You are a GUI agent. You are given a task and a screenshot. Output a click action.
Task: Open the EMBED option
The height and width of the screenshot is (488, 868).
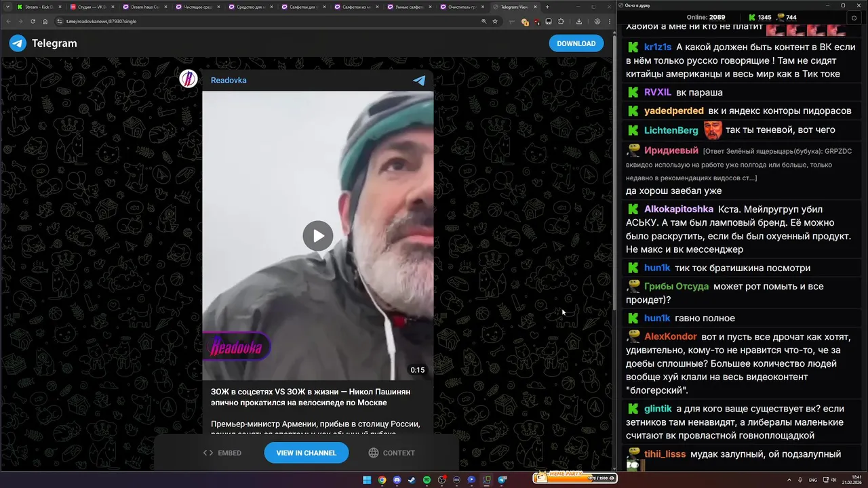[x=222, y=453]
